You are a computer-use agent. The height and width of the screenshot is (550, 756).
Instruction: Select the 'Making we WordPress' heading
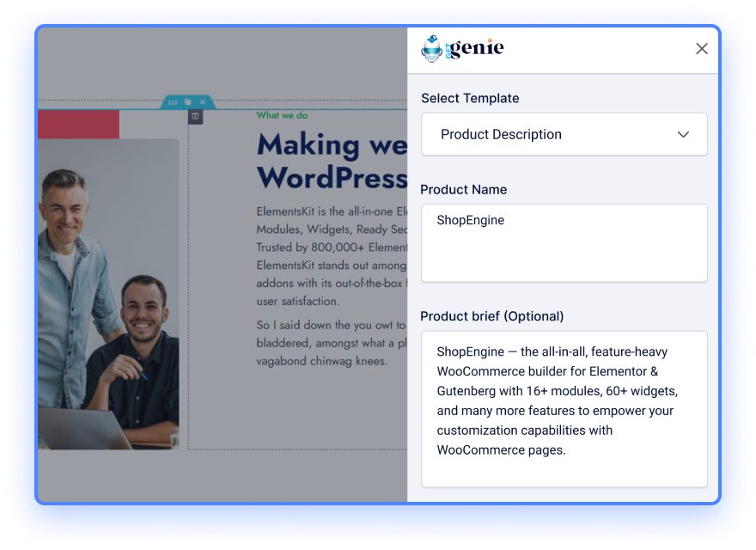332,162
